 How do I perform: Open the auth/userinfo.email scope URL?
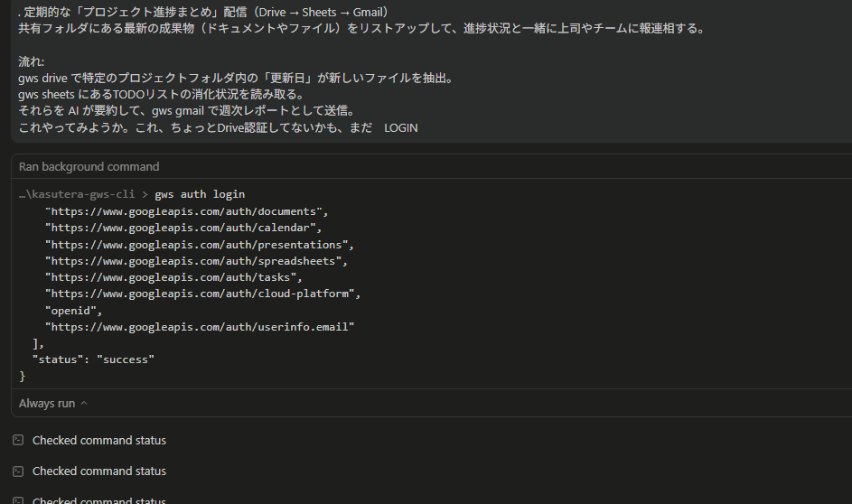coord(199,327)
